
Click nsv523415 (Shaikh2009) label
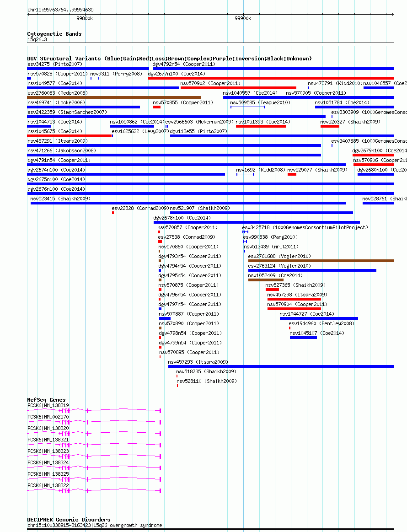pyautogui.click(x=60, y=199)
